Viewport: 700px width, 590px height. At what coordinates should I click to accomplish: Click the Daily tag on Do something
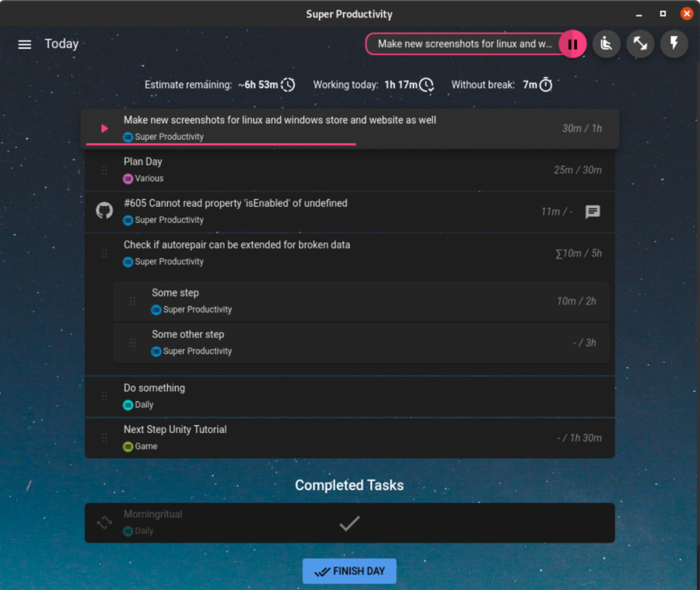[x=139, y=405]
